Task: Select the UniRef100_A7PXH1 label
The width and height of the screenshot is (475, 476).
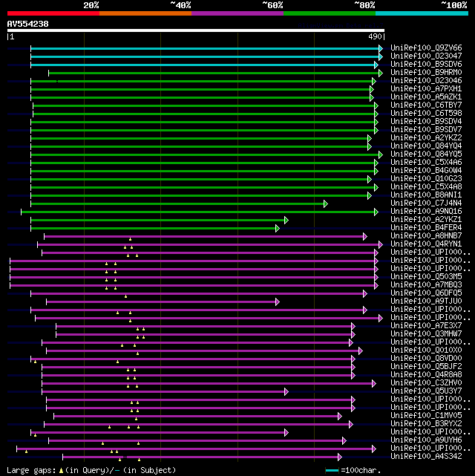Action: tap(426, 88)
